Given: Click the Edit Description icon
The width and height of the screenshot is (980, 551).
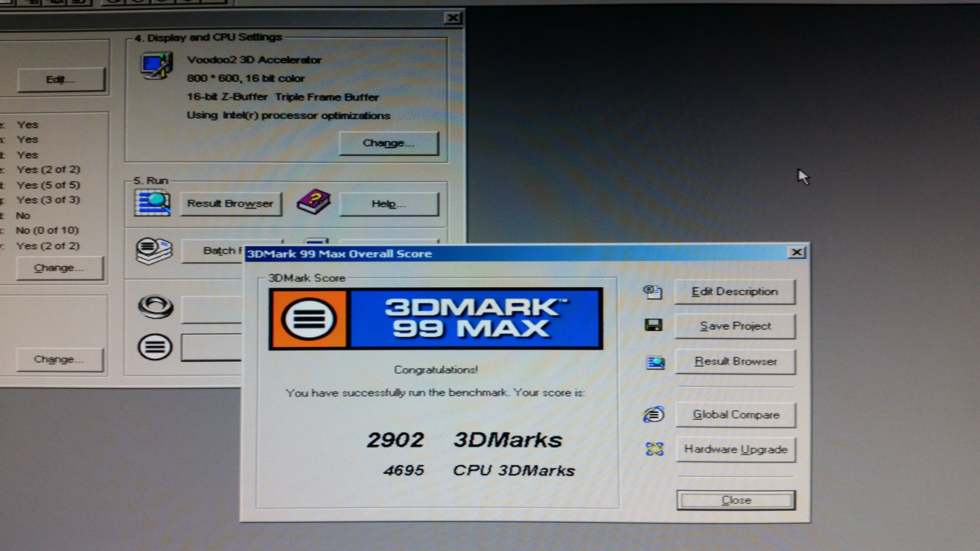Looking at the screenshot, I should pyautogui.click(x=653, y=292).
